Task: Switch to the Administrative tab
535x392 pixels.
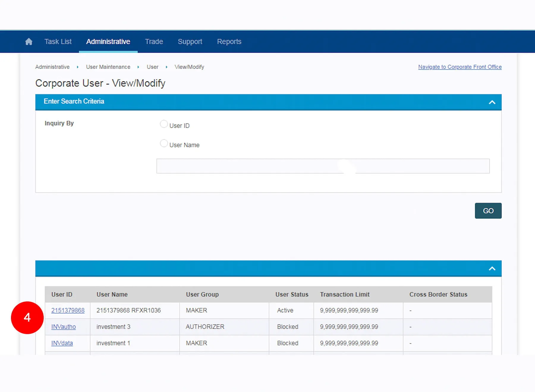Action: 108,42
